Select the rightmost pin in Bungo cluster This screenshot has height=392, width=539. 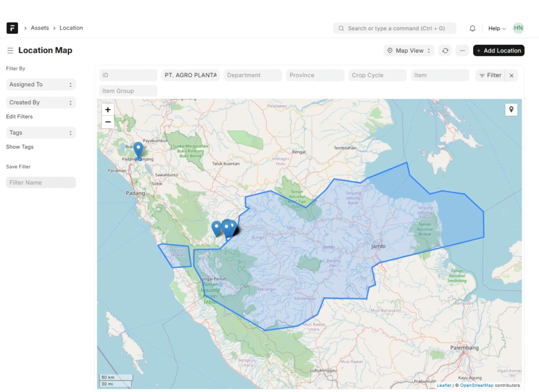point(233,227)
